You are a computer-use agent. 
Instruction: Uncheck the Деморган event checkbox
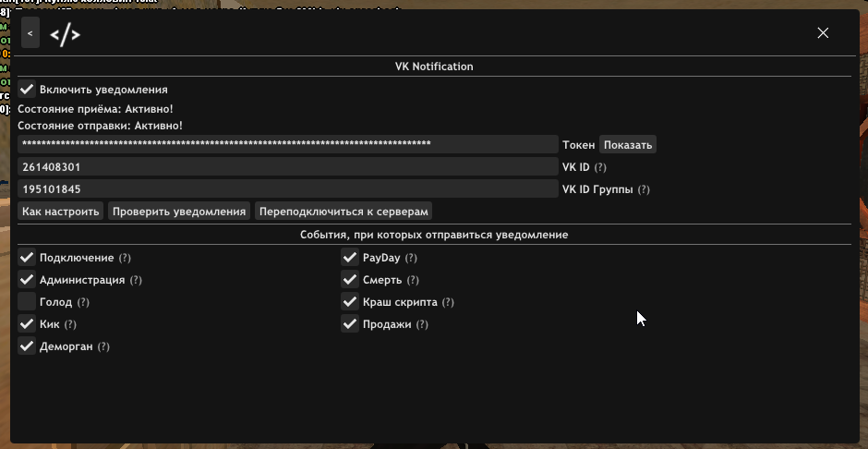click(27, 346)
